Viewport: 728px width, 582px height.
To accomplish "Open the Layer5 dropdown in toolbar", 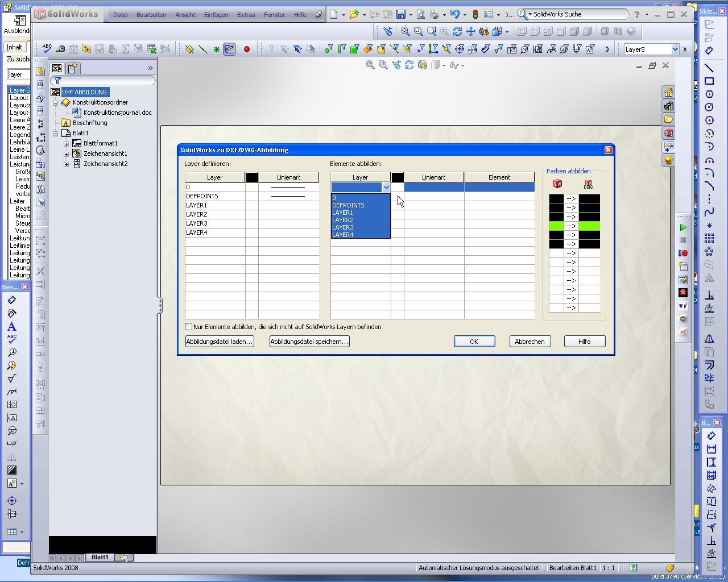I will pyautogui.click(x=675, y=49).
